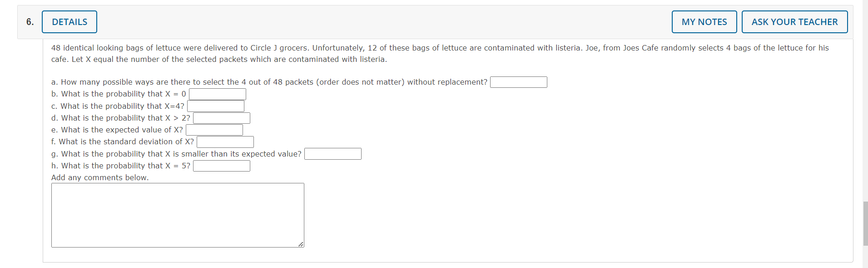Click the DETAILS button
Viewport: 868px width, 268px height.
pos(69,21)
